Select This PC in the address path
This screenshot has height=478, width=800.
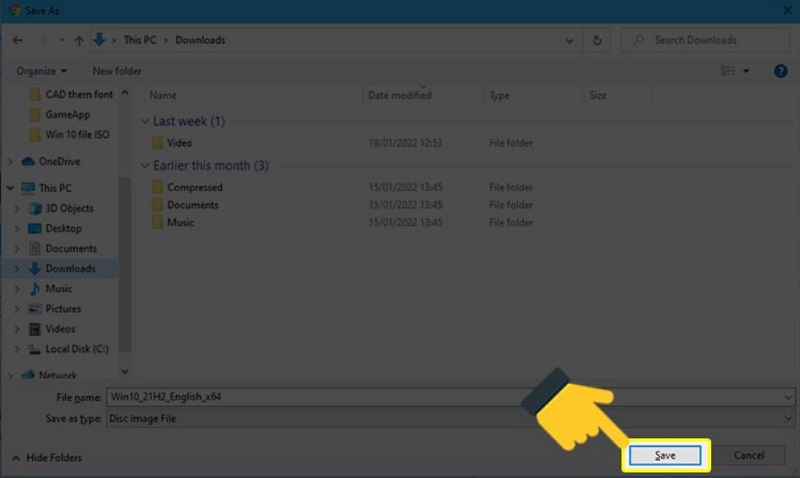(140, 40)
